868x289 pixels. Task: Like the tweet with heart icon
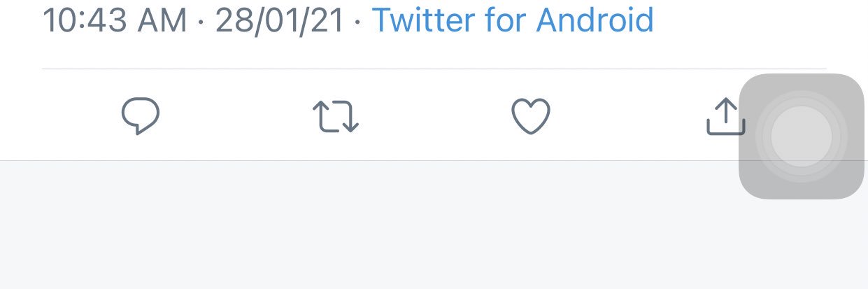click(x=531, y=116)
